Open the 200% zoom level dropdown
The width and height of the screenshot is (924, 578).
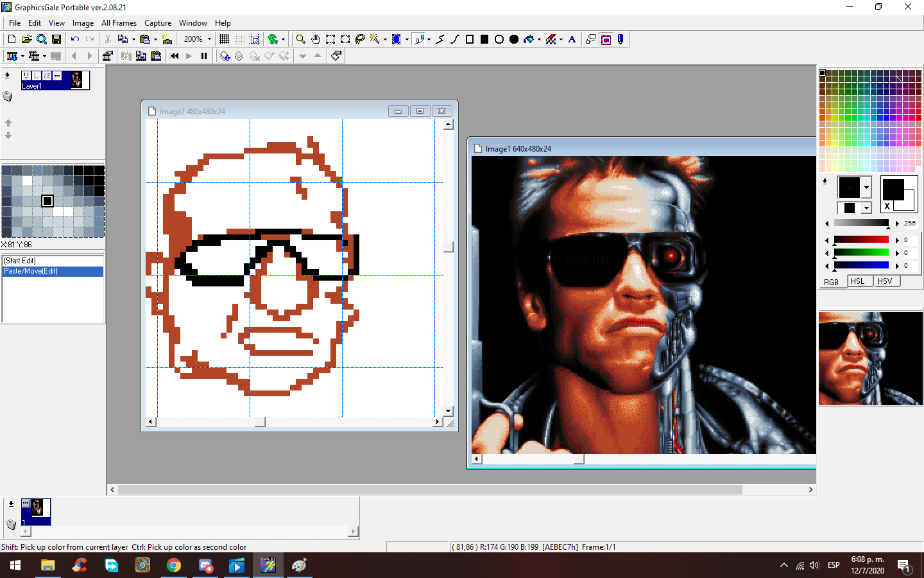209,39
